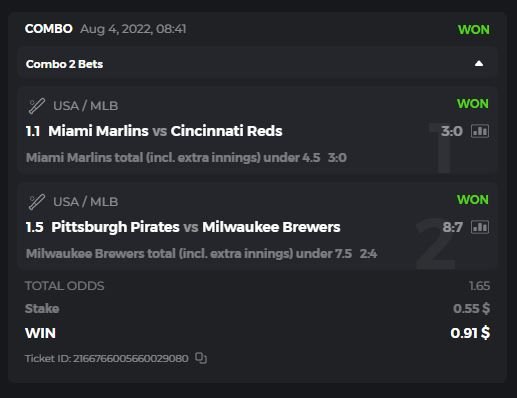Click the 3:0 score of first match
This screenshot has width=517, height=398.
452,131
